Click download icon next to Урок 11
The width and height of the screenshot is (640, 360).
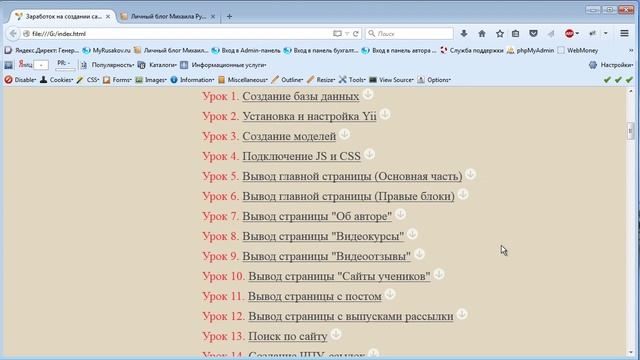pos(390,294)
